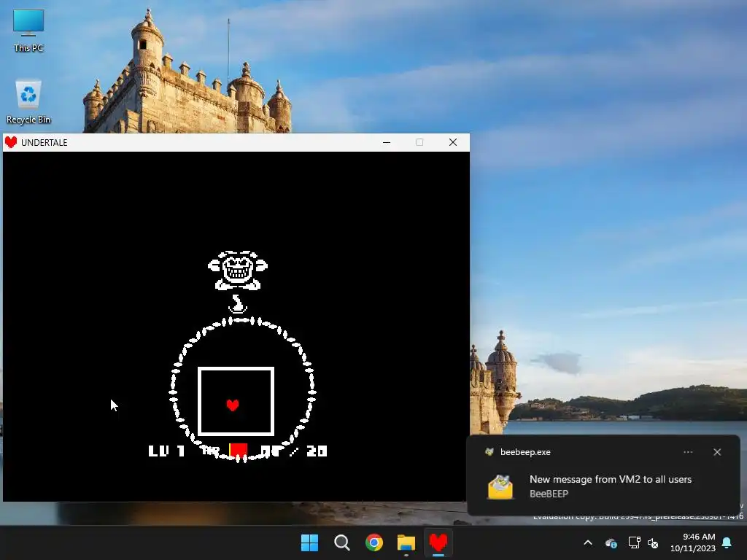The image size is (747, 560).
Task: Click the BeeBEEP envelope notification icon
Action: pos(500,486)
